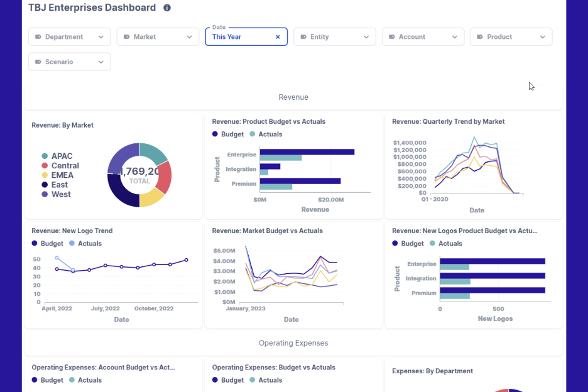Click the tag icon in Market filter

(x=127, y=37)
